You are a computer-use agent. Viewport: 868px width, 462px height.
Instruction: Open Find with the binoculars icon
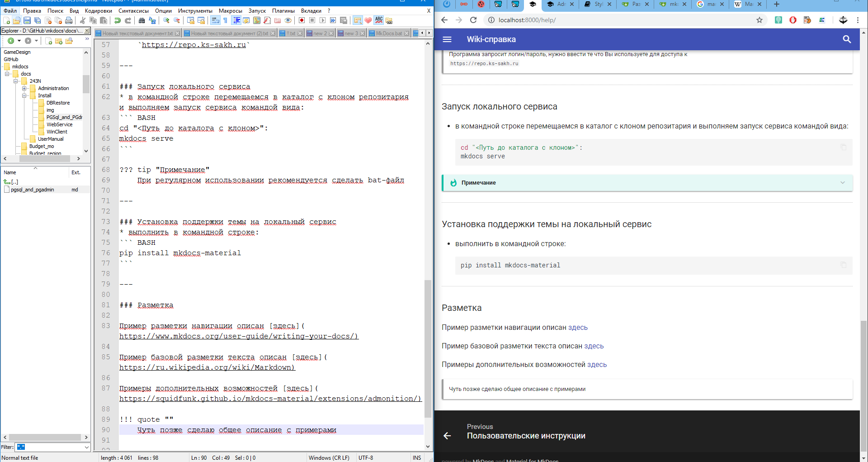142,20
